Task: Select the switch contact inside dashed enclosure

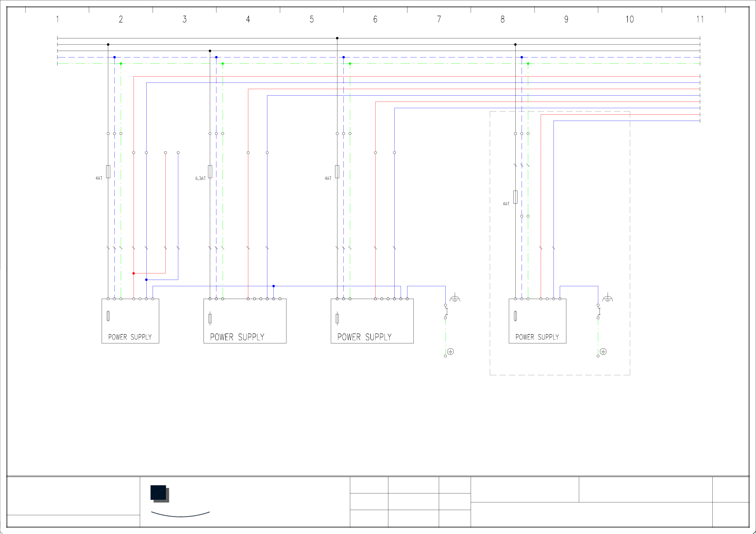Action: pyautogui.click(x=599, y=312)
